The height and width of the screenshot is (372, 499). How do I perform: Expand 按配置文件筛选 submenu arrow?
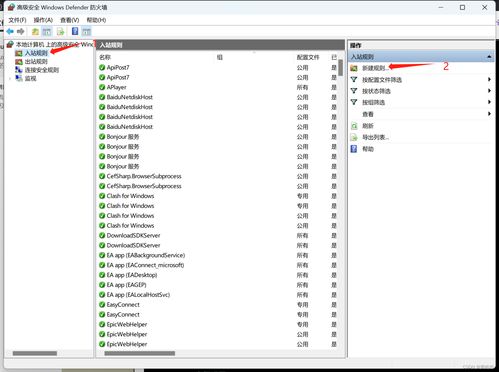[x=489, y=79]
